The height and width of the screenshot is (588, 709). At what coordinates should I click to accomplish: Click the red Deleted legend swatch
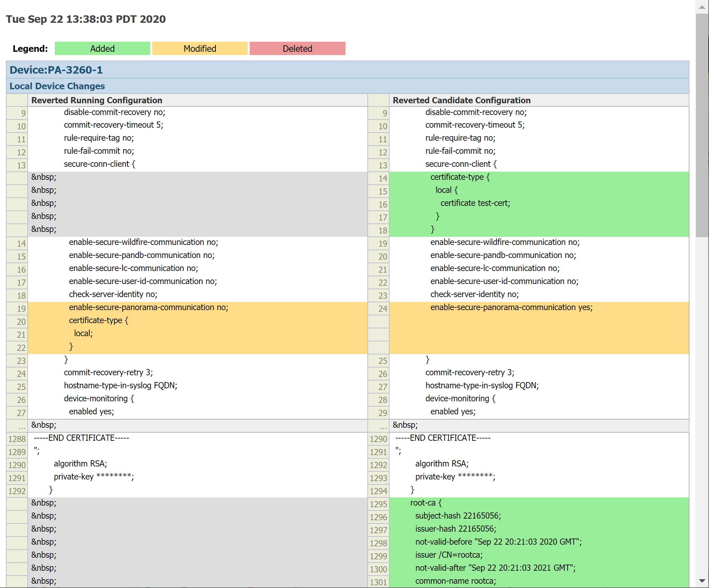pos(297,49)
